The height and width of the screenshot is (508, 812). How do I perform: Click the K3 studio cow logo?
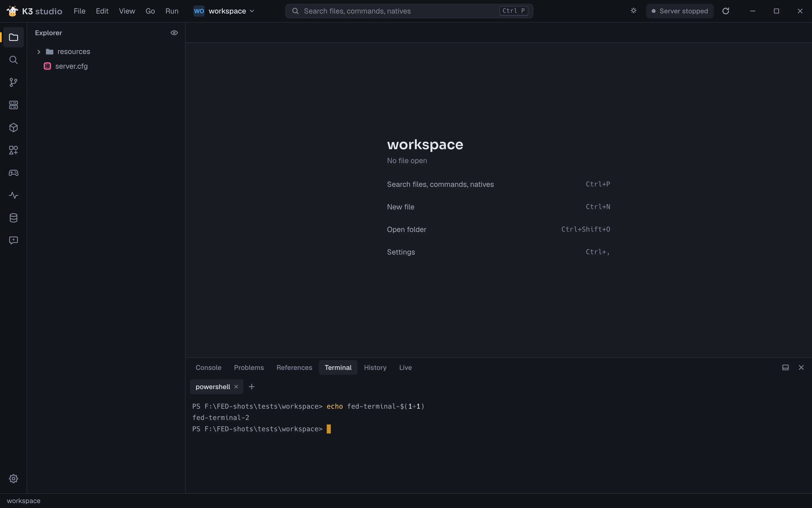(12, 11)
